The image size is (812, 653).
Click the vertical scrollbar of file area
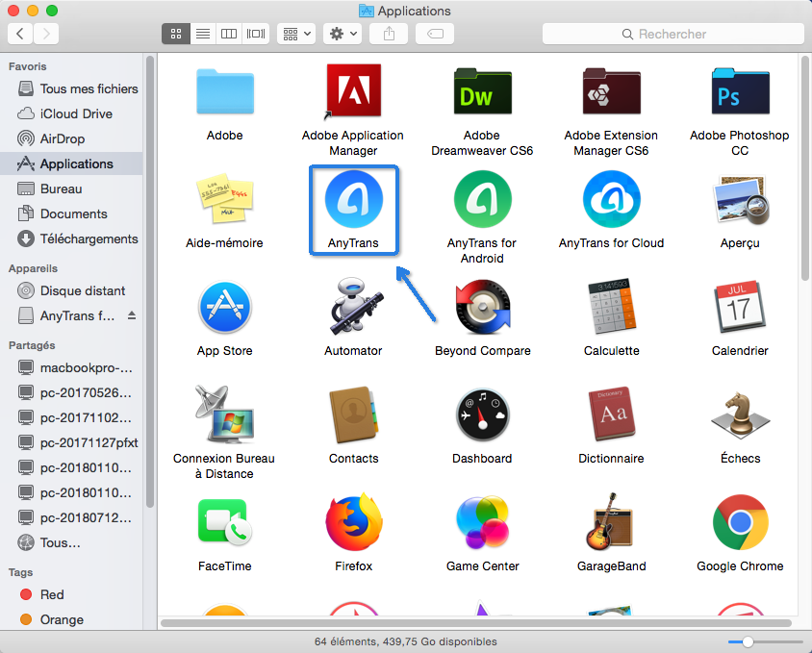[x=804, y=168]
